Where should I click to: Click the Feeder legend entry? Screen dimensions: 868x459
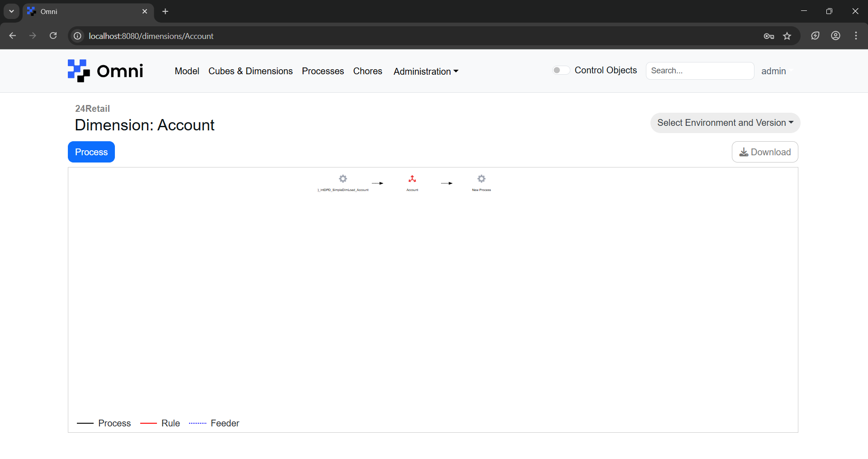(214, 423)
